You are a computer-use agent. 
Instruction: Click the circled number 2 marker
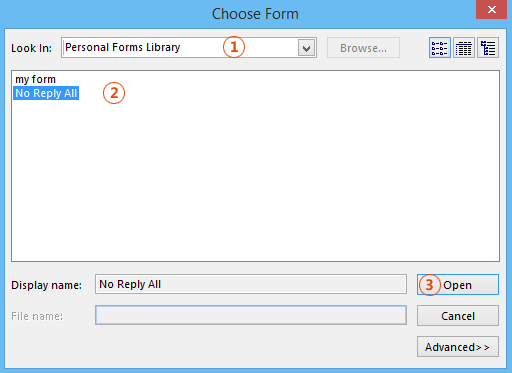pyautogui.click(x=114, y=93)
